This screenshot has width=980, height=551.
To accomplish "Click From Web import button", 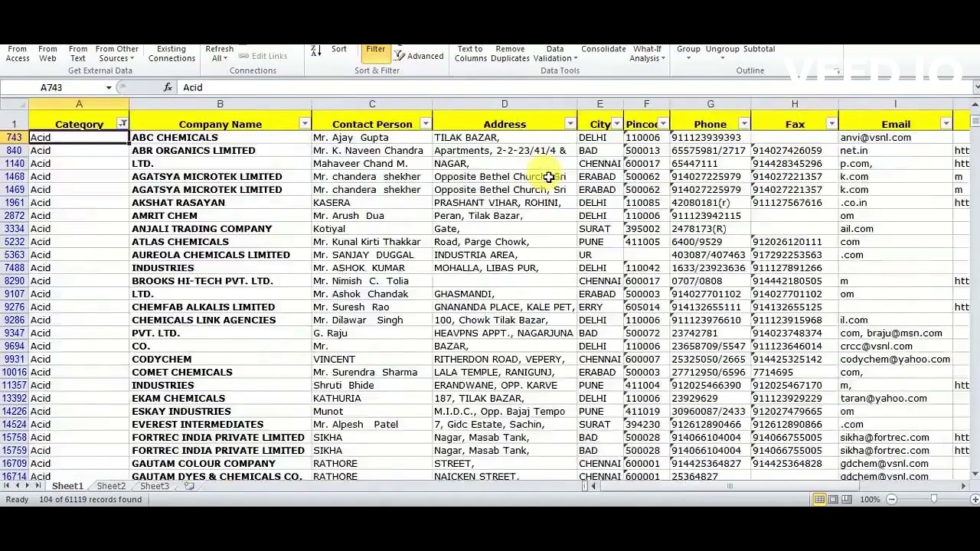I will tap(47, 54).
